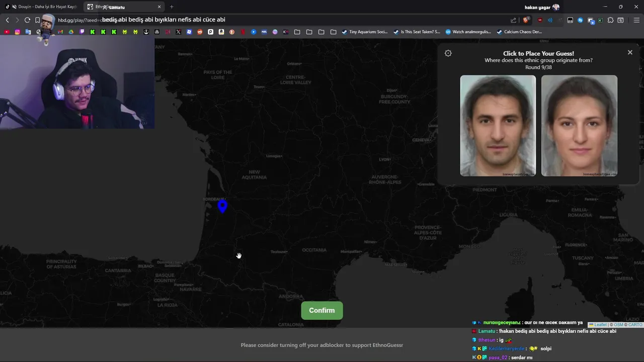Go back to the previous page

(x=7, y=20)
